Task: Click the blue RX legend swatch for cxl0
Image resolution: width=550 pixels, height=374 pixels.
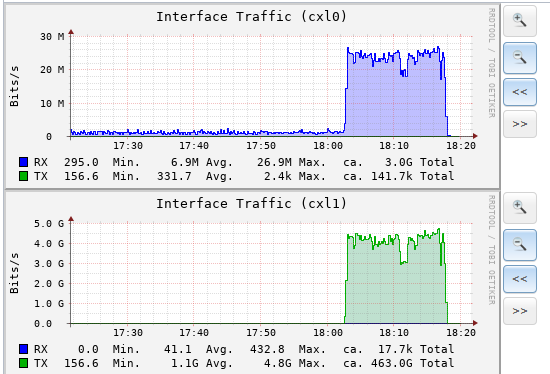Action: point(24,162)
